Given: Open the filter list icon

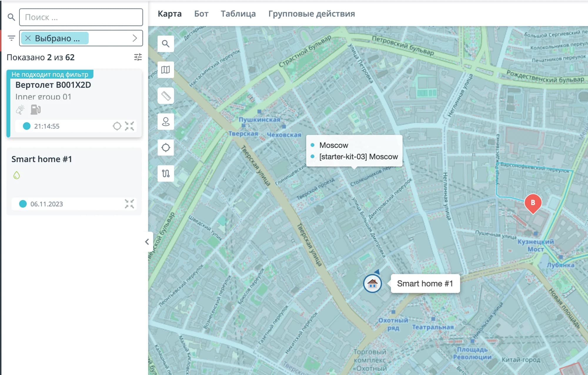Looking at the screenshot, I should point(11,38).
